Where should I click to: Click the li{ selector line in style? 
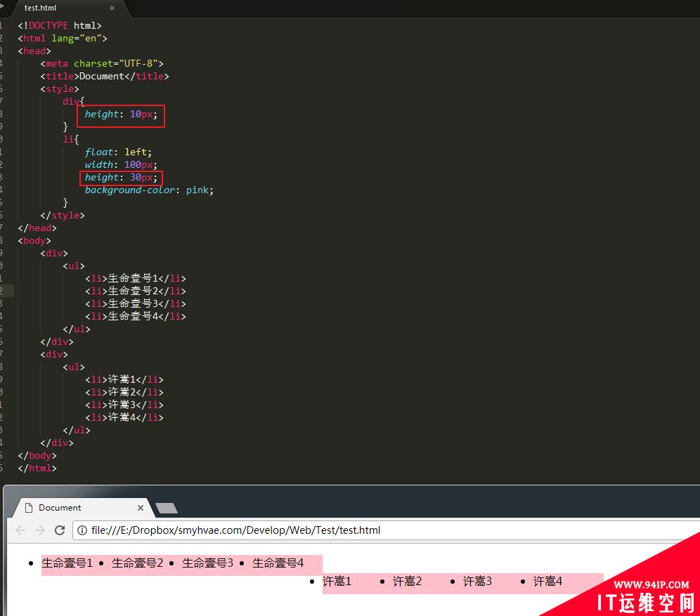71,139
